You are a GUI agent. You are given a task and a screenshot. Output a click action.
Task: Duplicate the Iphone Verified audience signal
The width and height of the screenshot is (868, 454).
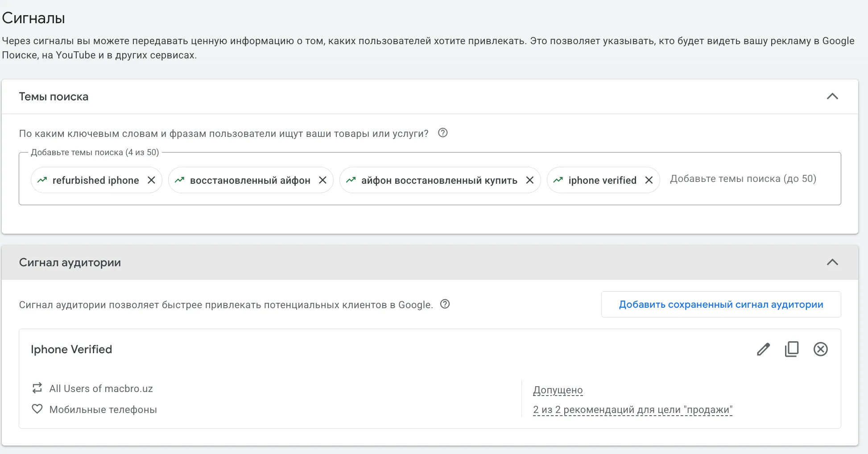[792, 349]
